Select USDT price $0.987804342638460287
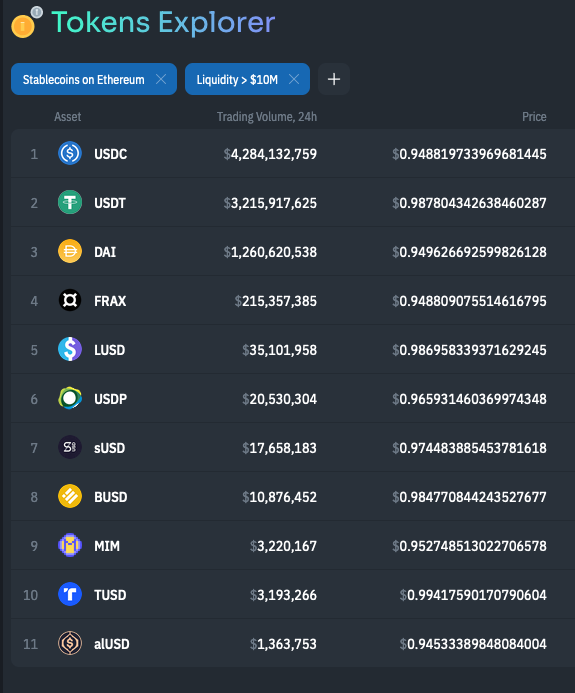 click(x=469, y=203)
